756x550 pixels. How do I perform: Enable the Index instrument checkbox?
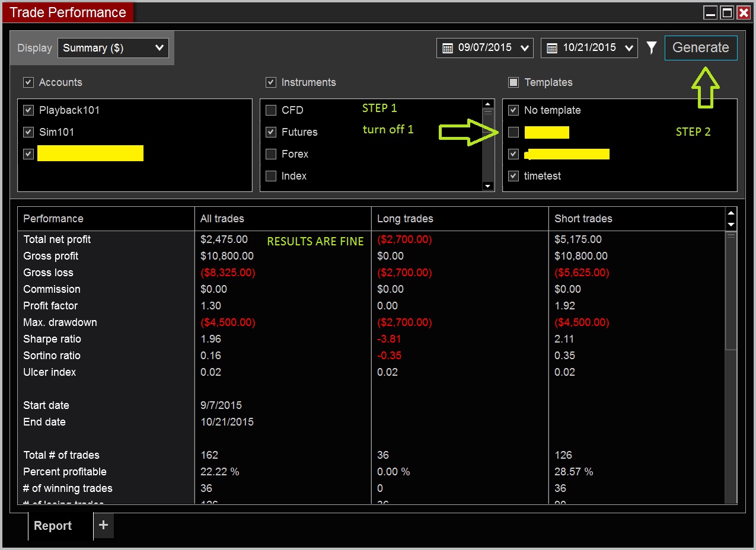click(271, 176)
